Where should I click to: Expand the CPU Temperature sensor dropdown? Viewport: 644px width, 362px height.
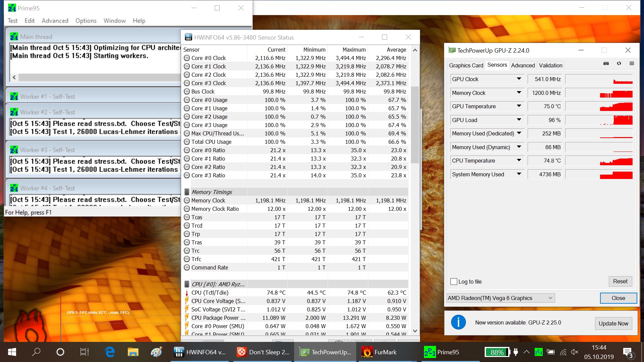[519, 161]
